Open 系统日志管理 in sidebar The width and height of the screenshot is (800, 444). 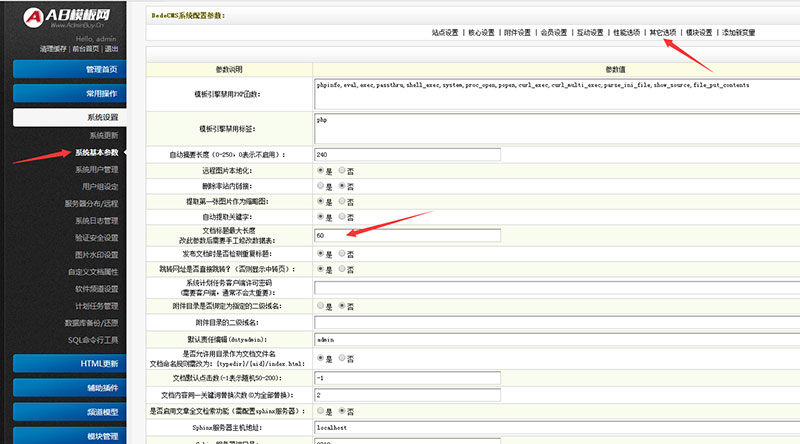click(x=96, y=220)
